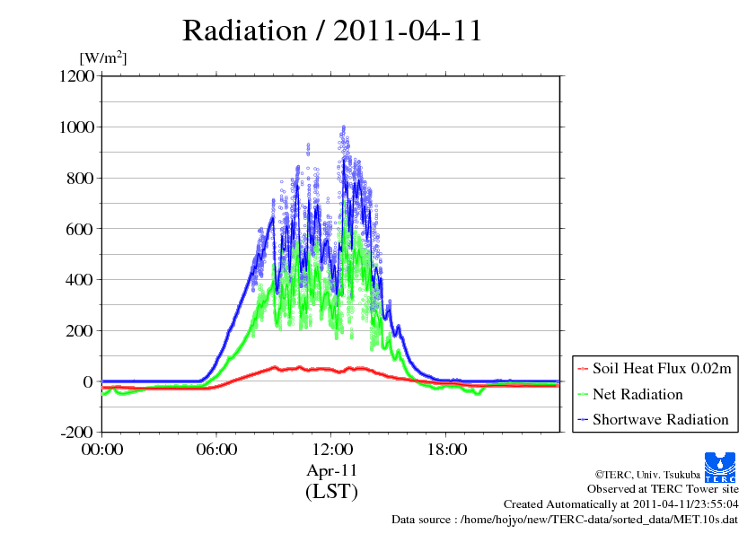Select the 'Net Radiation' legend label
The width and height of the screenshot is (756, 534).
637,394
